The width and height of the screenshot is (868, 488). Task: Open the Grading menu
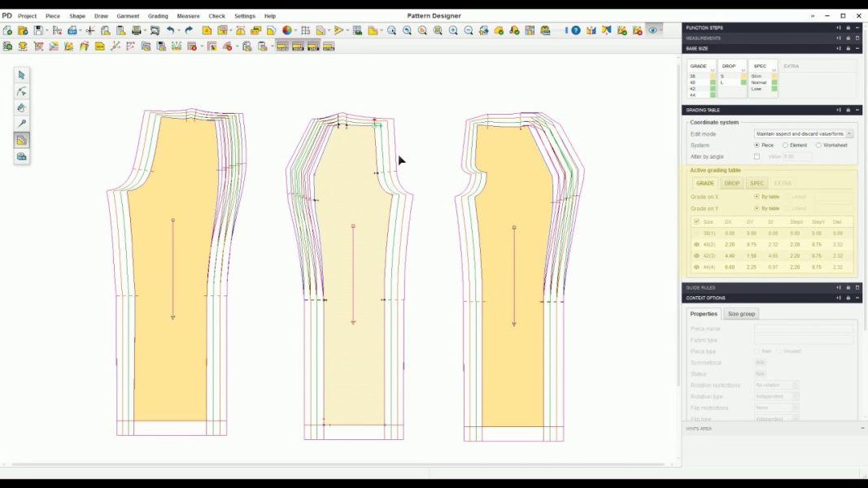point(158,16)
